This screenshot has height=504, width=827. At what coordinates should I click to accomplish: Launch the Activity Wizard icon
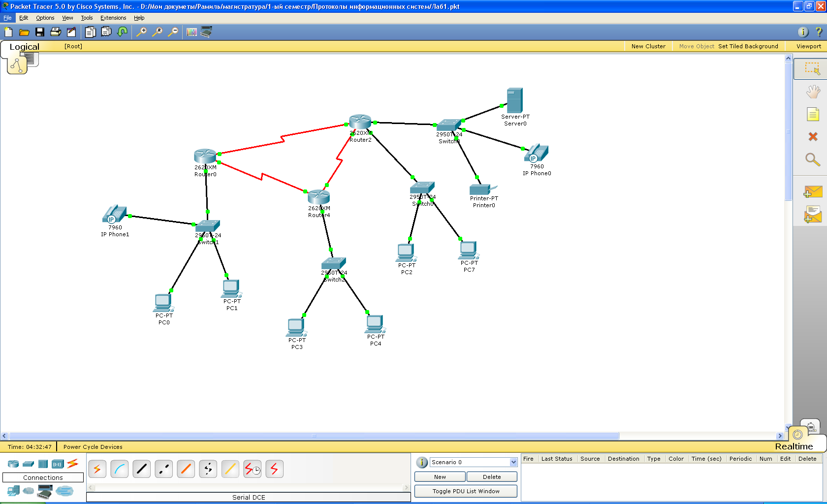(x=71, y=32)
